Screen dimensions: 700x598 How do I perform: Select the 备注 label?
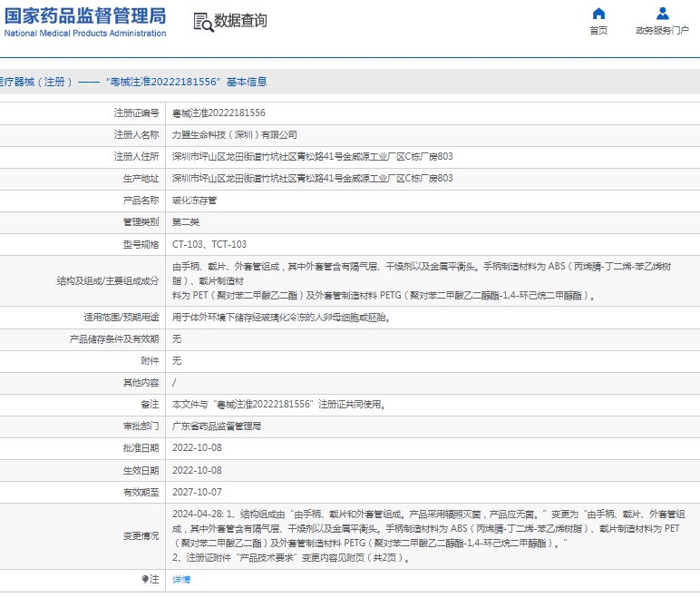pos(150,405)
